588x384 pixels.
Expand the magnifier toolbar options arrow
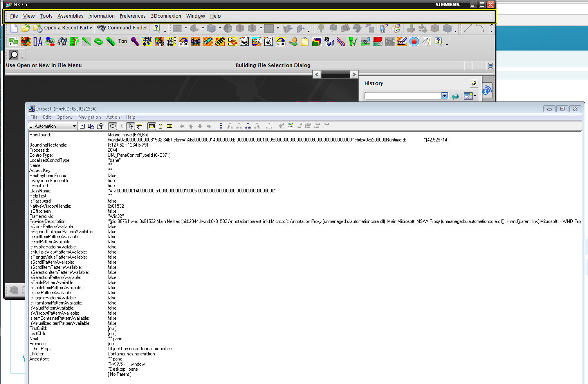[22, 58]
